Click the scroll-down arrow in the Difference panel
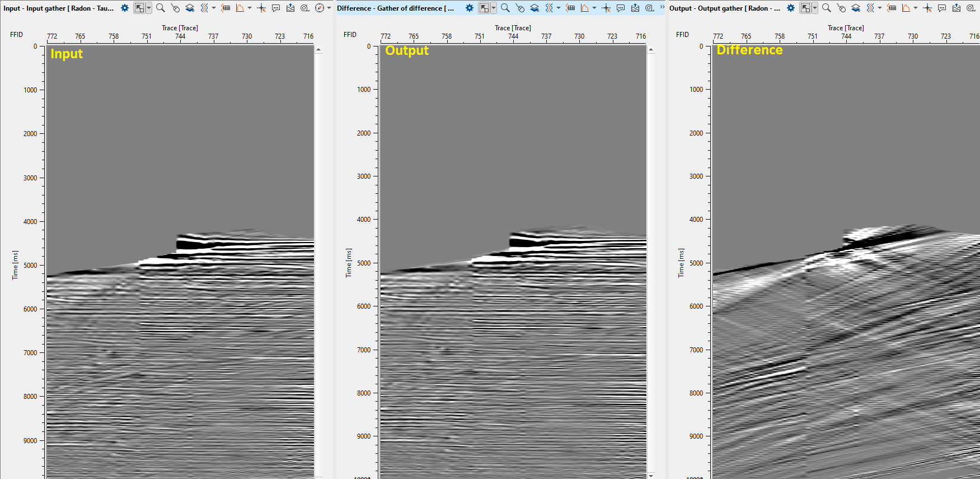Screen dimensions: 980x479 click(651, 475)
